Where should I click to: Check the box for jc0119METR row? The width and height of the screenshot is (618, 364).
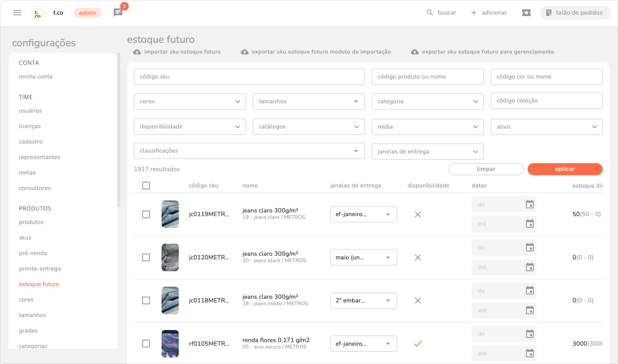point(146,214)
